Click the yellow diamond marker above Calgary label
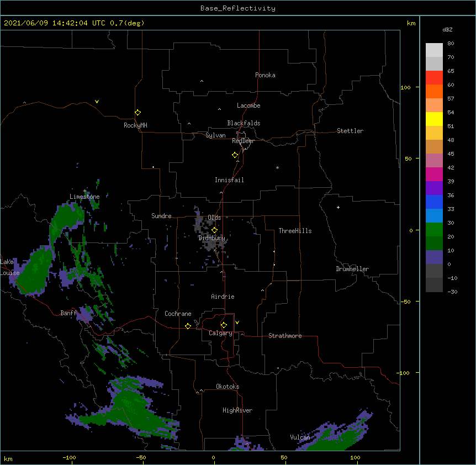 pos(224,325)
